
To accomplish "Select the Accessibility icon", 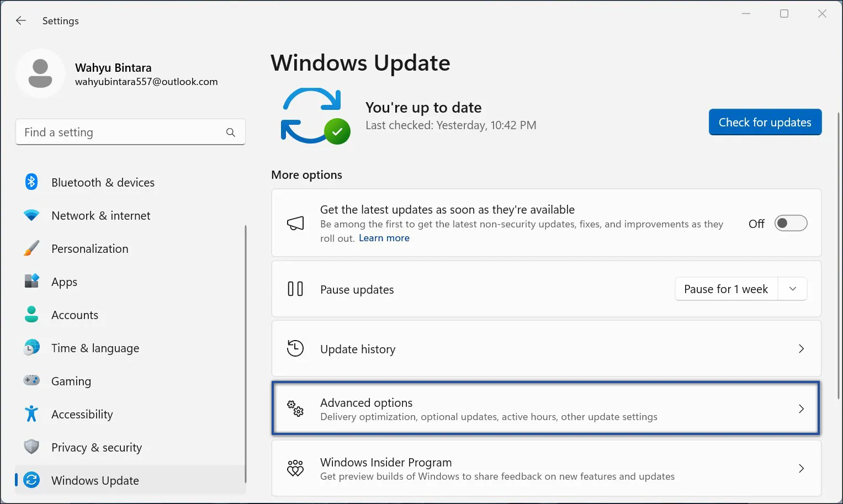I will (31, 414).
